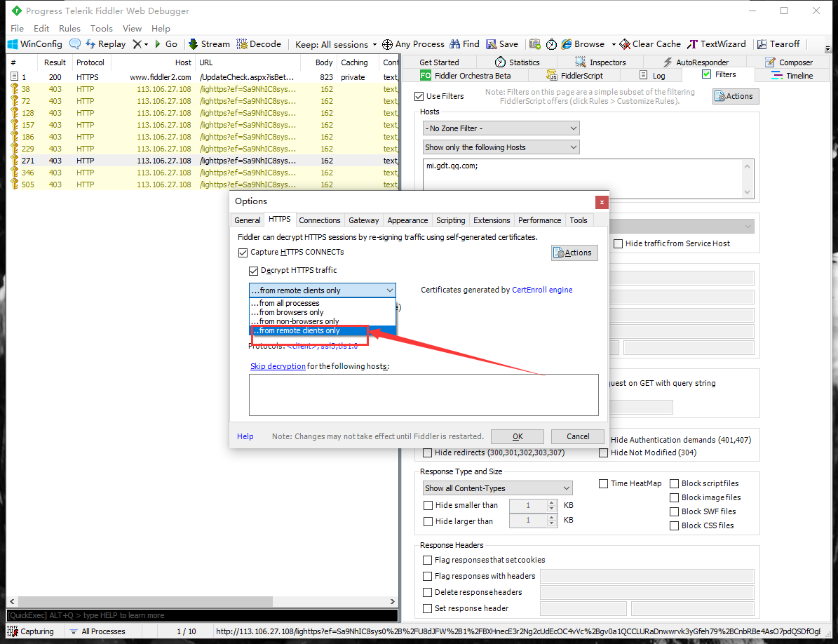838x644 pixels.
Task: Open Show only the following Hosts dropdown
Action: (x=501, y=147)
